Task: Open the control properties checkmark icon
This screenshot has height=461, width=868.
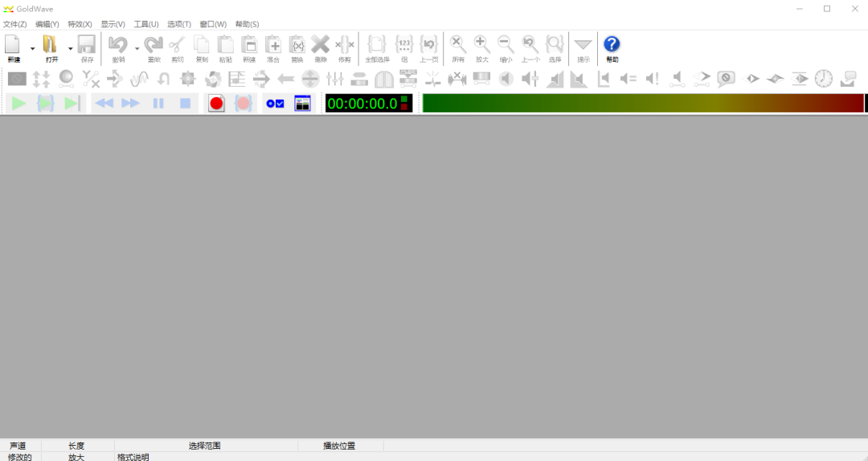Action: pos(275,103)
